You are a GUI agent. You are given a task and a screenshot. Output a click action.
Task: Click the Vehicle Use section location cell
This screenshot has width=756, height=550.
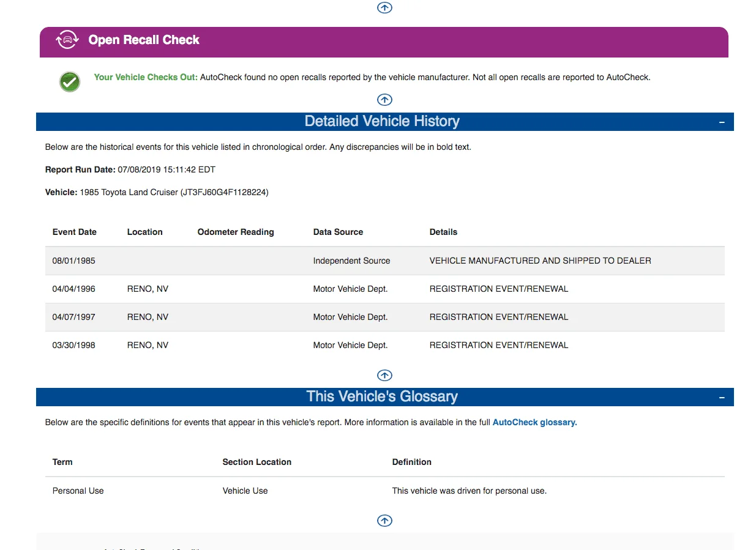click(245, 491)
